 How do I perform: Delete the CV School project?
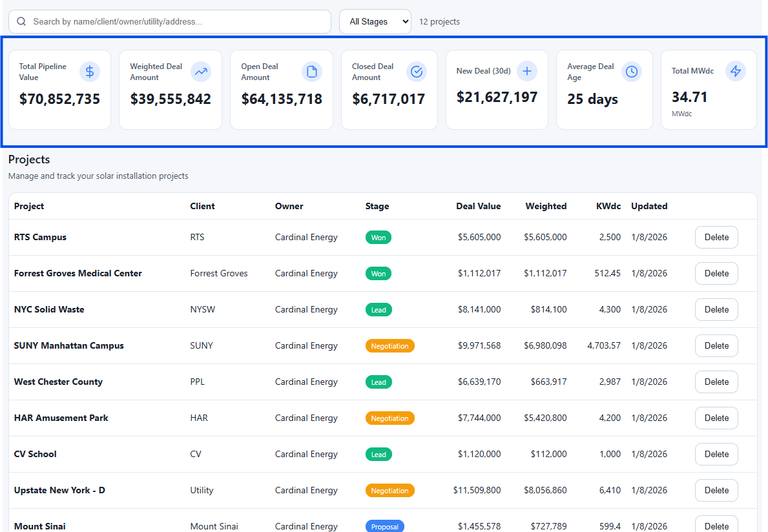(x=716, y=454)
